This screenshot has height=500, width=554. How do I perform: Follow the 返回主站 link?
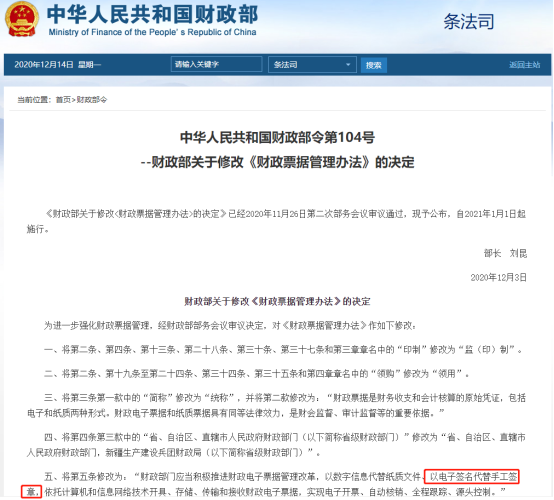point(524,65)
